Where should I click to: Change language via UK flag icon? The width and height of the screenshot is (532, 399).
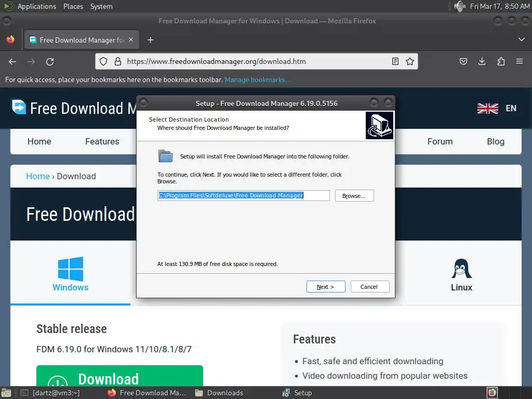click(488, 108)
